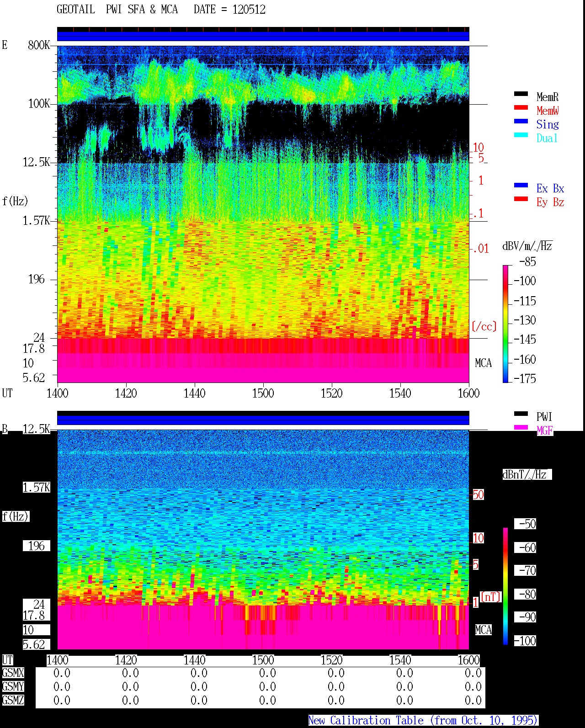Click the 1.57K label on the E panel

coord(37,220)
